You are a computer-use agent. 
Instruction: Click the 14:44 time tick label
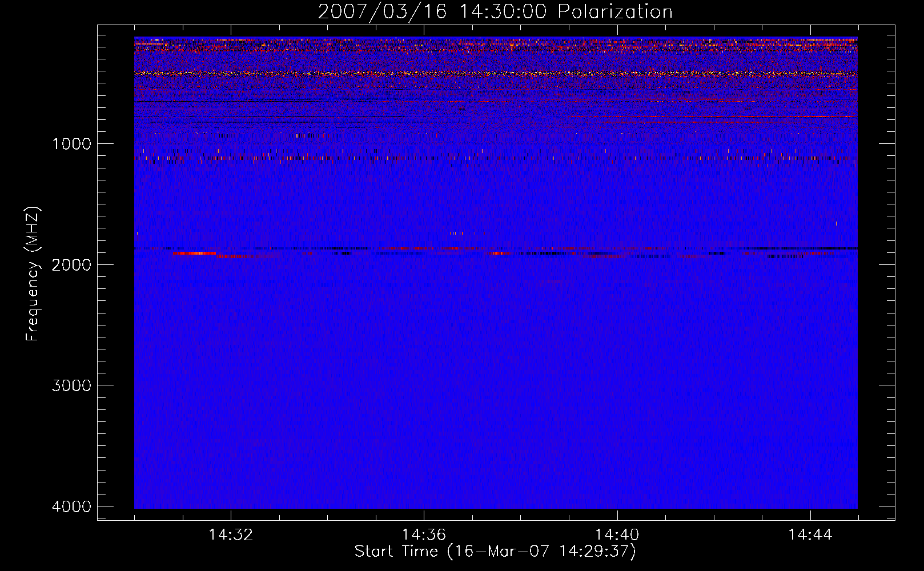coord(810,535)
